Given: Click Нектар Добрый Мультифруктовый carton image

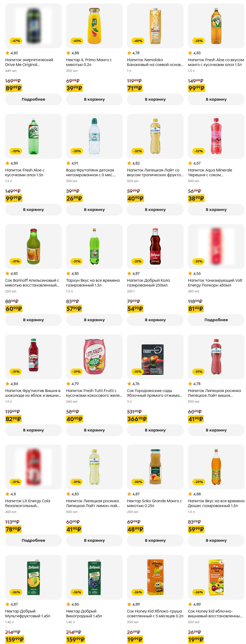Looking at the screenshot, I should click(33, 577).
